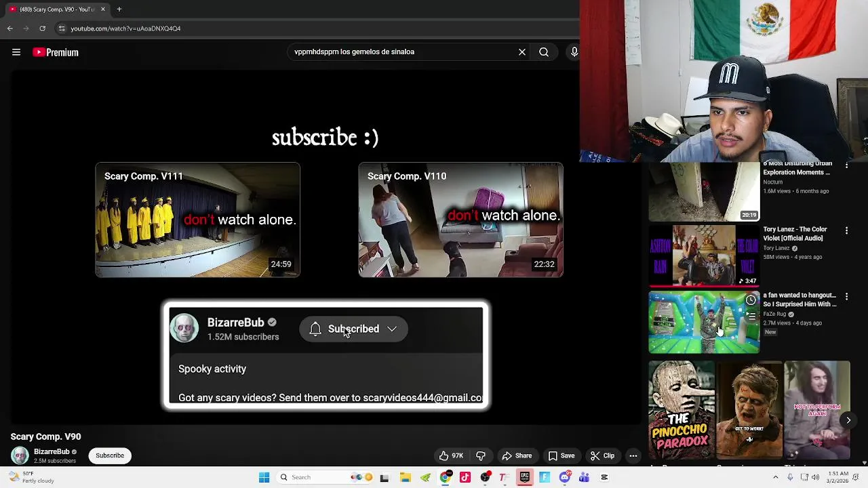Go back in the browser
This screenshot has height=488, width=868.
pyautogui.click(x=10, y=28)
